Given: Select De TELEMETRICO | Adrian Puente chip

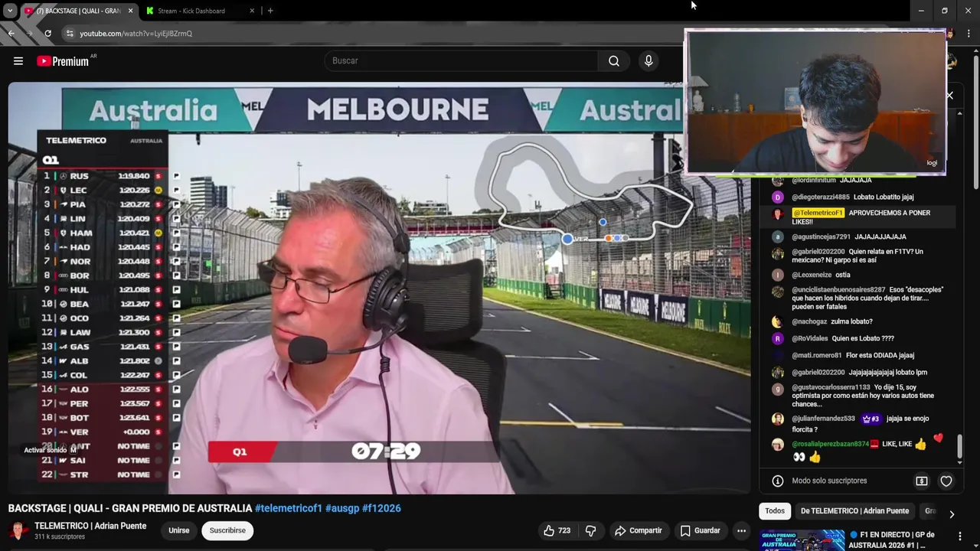Looking at the screenshot, I should point(854,511).
